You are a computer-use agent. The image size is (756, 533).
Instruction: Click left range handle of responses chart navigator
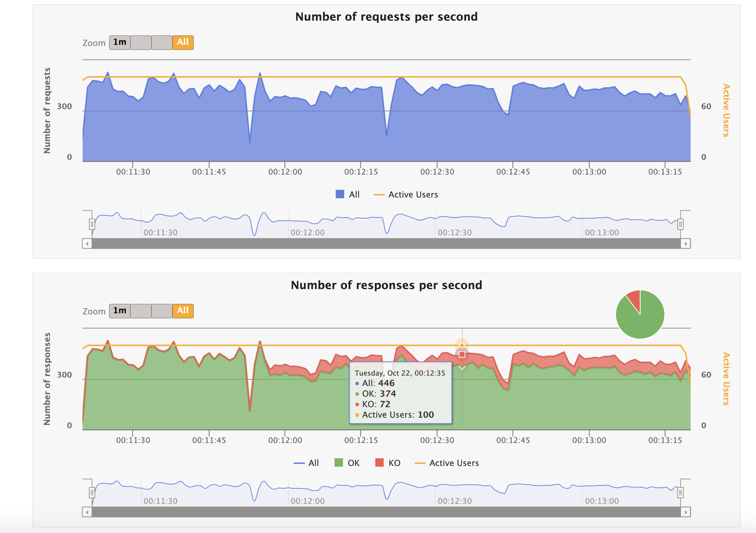[92, 492]
